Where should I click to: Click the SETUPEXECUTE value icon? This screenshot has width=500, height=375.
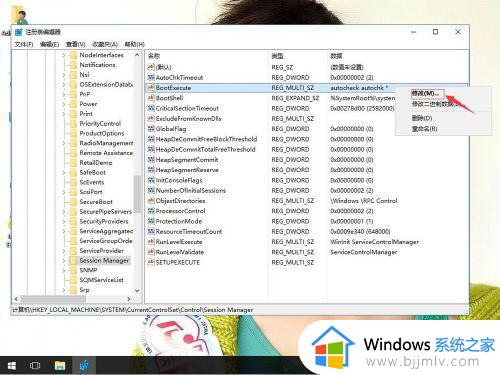point(151,262)
